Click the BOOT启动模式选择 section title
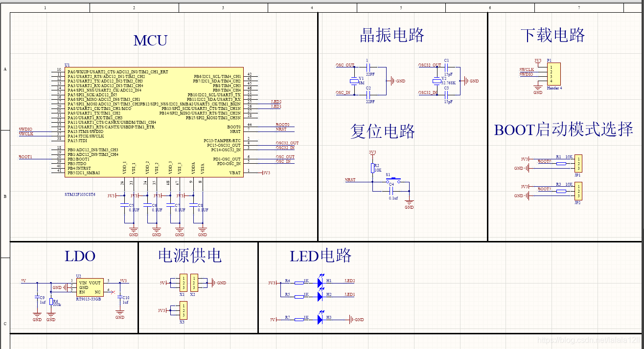The width and height of the screenshot is (644, 349). coord(564,130)
